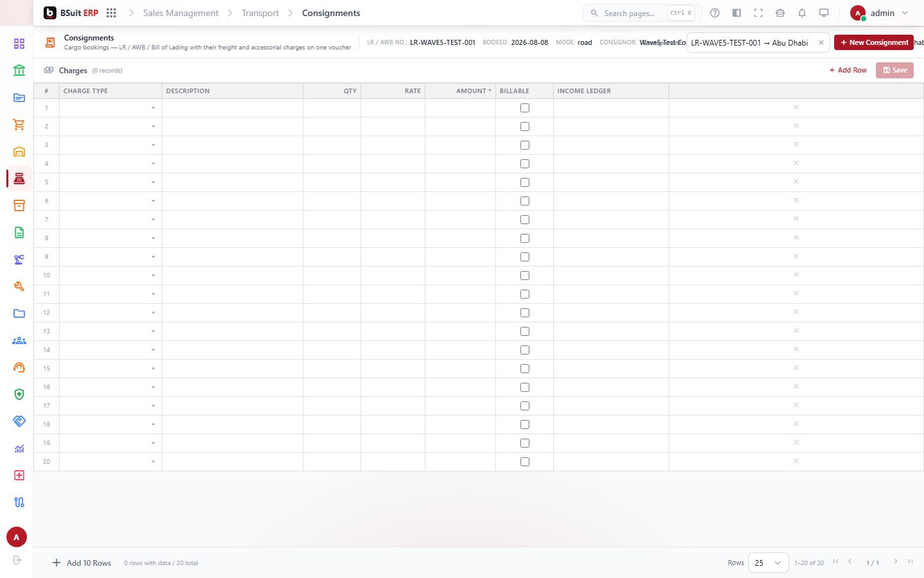Tick the Billable checkbox in row 12

[x=525, y=313]
